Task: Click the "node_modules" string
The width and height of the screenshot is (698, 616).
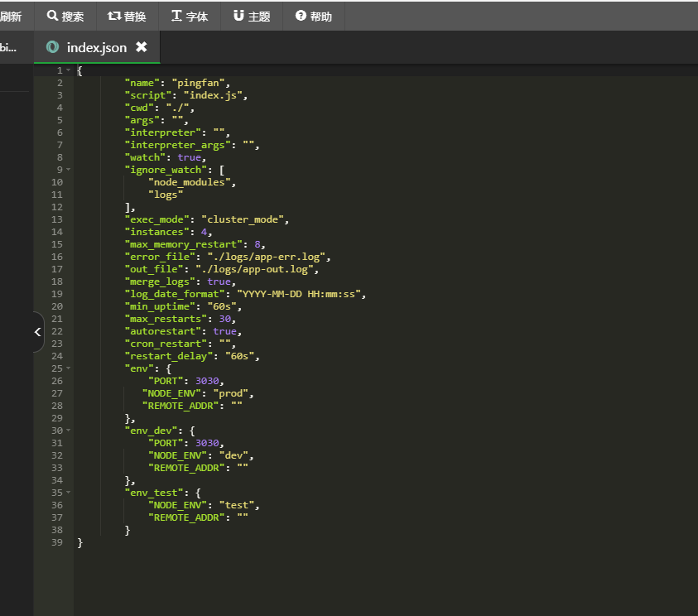Action: tap(189, 182)
